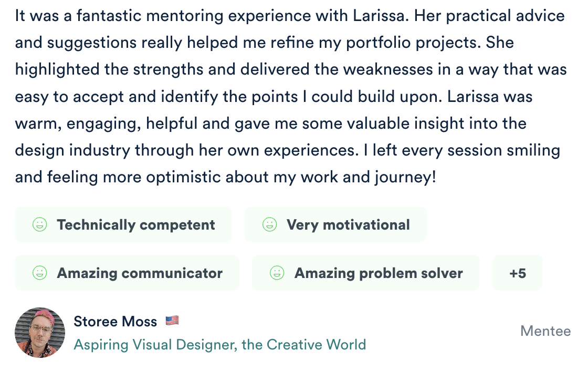Open the Storee Moss name link
The image size is (588, 371).
coord(115,321)
